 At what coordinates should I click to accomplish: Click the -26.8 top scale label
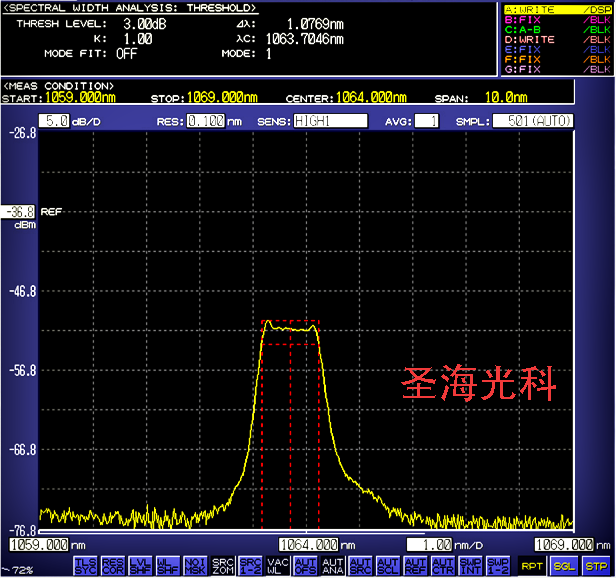click(x=23, y=133)
